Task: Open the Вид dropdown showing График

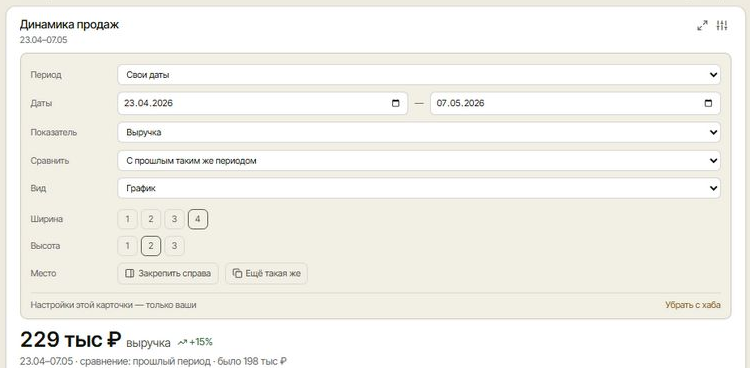Action: click(x=419, y=188)
